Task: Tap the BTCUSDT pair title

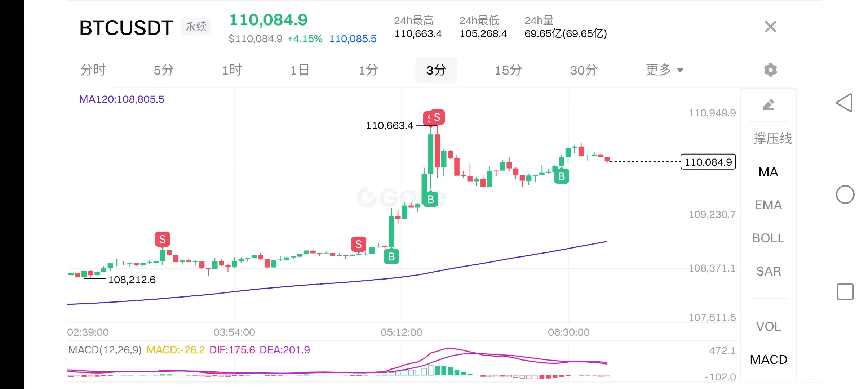Action: coord(126,28)
